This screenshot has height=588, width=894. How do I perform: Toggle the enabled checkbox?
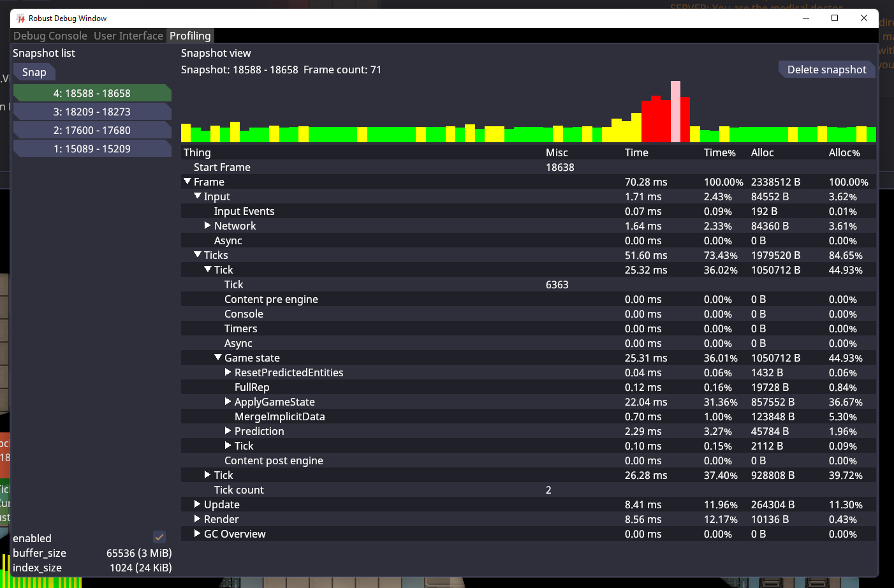(159, 538)
